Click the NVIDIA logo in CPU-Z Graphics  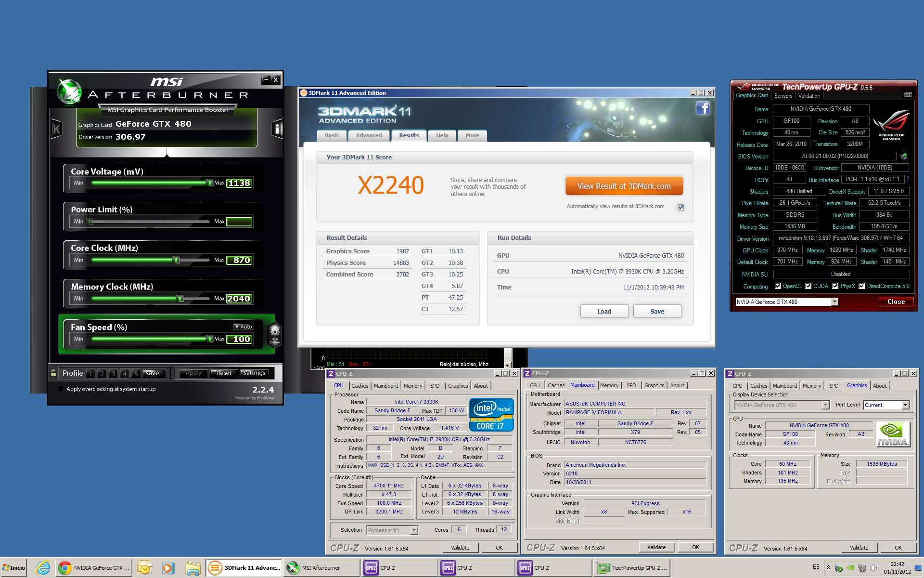tap(893, 434)
